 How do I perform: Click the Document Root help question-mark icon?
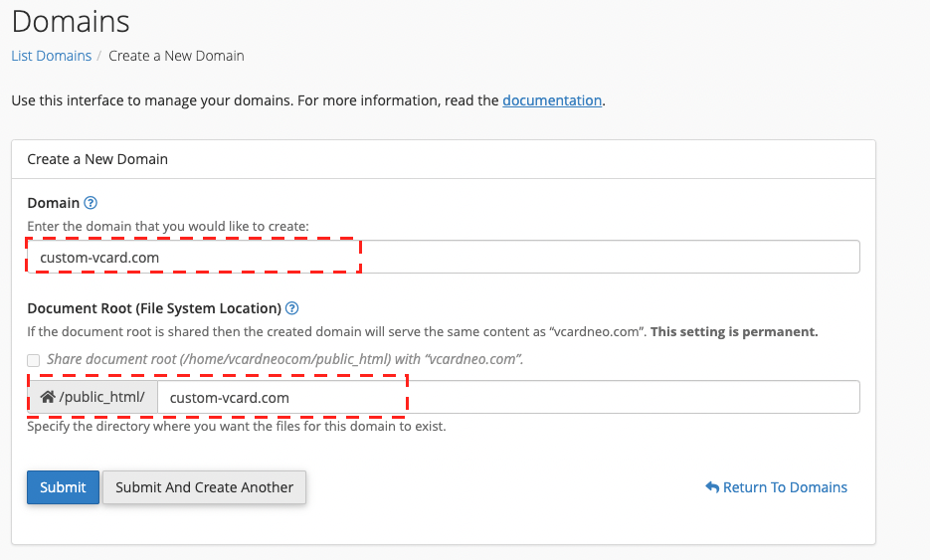point(292,308)
